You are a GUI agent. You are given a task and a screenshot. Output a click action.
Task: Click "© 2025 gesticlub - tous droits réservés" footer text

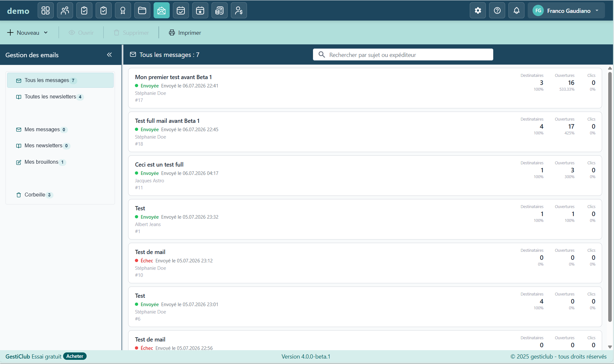(x=558, y=357)
